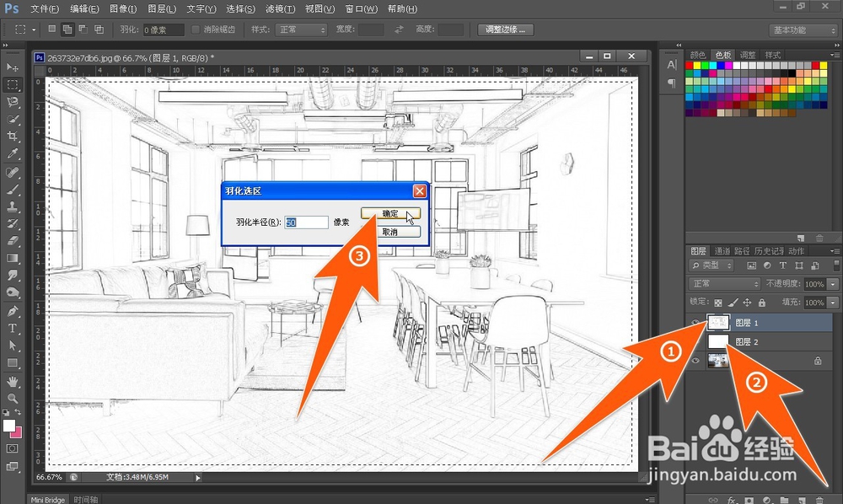Select the Pen tool
Viewport: 843px width, 504px height.
click(x=13, y=311)
